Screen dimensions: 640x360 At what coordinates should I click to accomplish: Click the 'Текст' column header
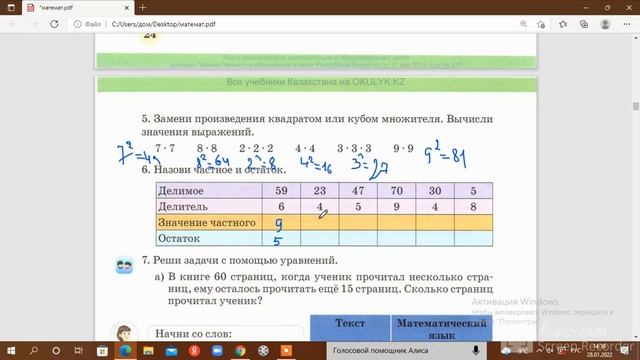(350, 328)
